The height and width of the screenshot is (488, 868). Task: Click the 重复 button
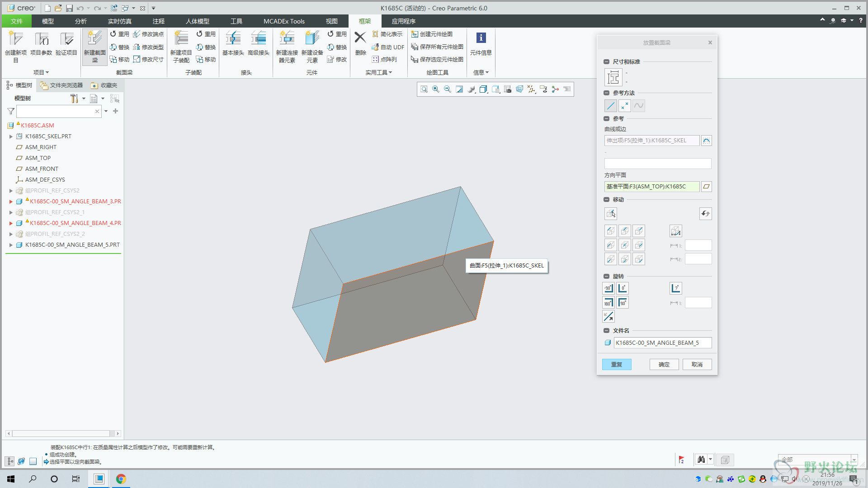(x=617, y=365)
